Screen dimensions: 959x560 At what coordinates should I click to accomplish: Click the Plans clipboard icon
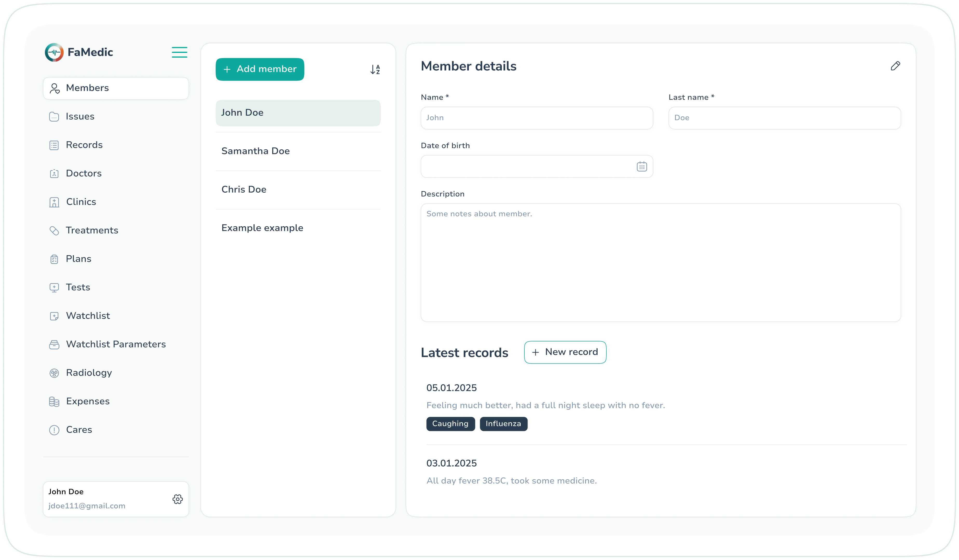tap(54, 259)
